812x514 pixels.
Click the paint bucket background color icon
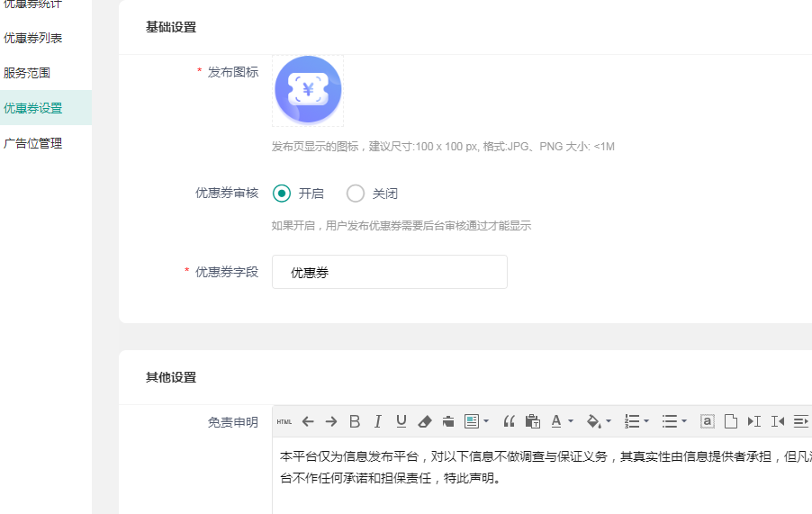[x=593, y=421]
